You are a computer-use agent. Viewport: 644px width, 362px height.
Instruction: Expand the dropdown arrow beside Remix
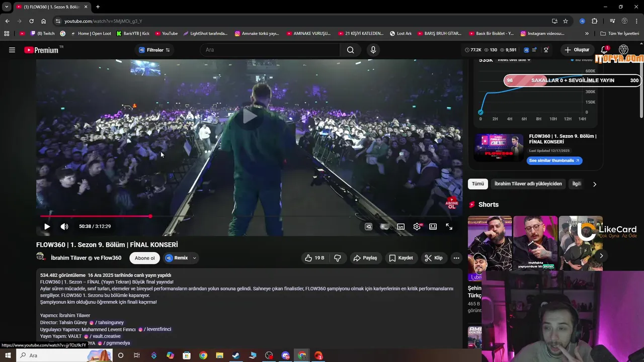pyautogui.click(x=194, y=258)
